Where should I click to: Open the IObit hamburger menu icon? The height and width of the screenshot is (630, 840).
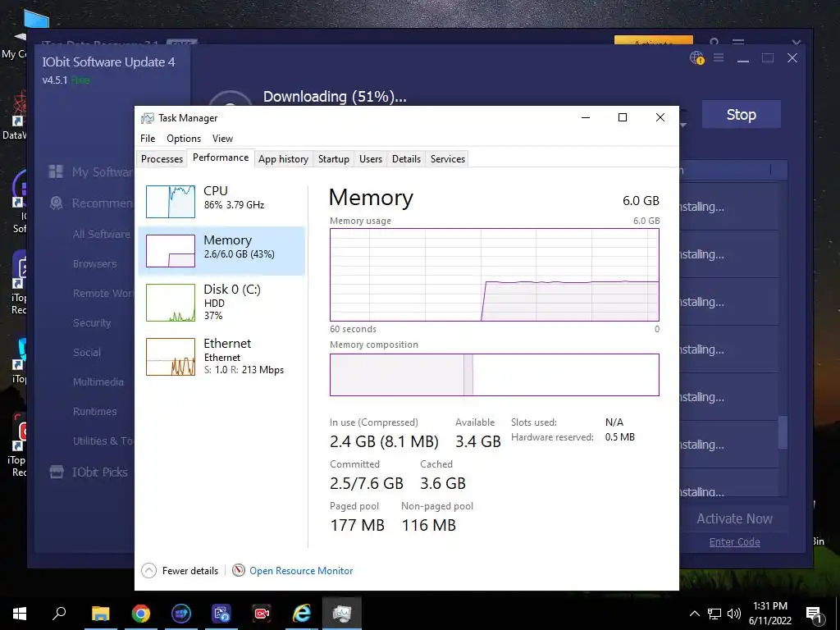coord(719,57)
